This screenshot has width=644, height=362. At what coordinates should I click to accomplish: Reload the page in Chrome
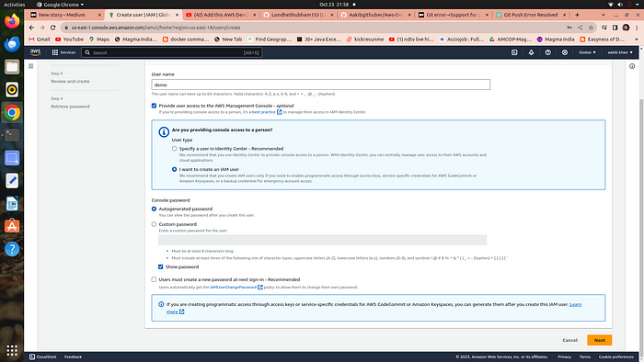tap(53, 28)
